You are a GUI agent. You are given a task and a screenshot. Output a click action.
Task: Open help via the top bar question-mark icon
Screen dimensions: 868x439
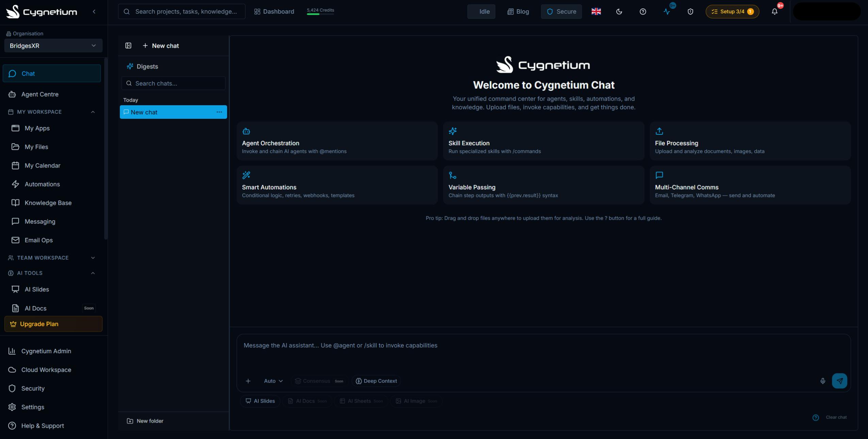point(643,12)
